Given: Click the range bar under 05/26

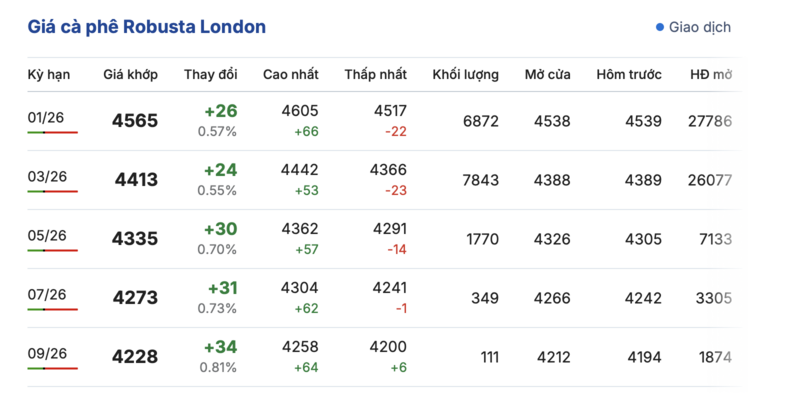Looking at the screenshot, I should point(52,251).
